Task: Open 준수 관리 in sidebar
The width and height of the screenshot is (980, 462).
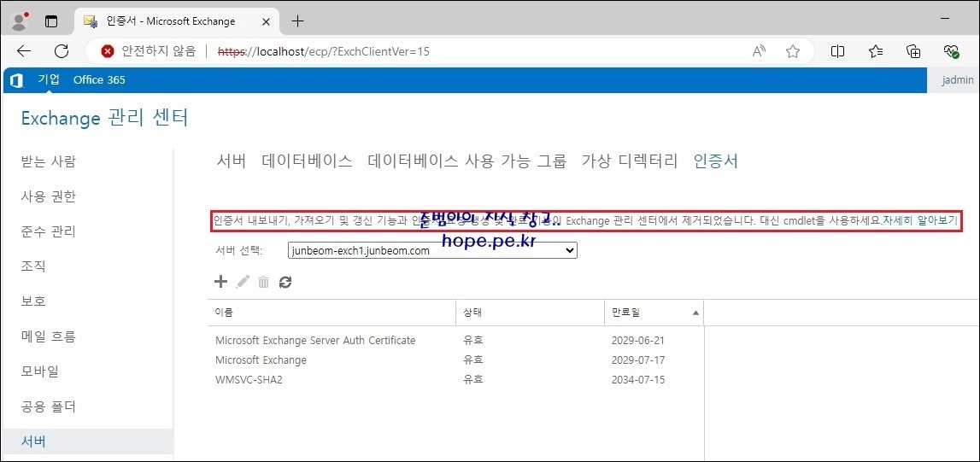Action: [48, 231]
